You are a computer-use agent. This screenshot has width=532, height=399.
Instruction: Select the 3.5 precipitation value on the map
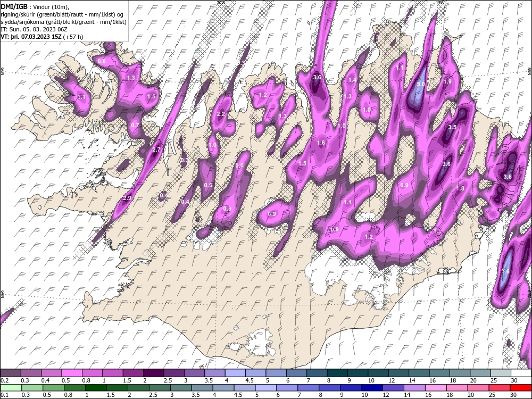click(452, 127)
